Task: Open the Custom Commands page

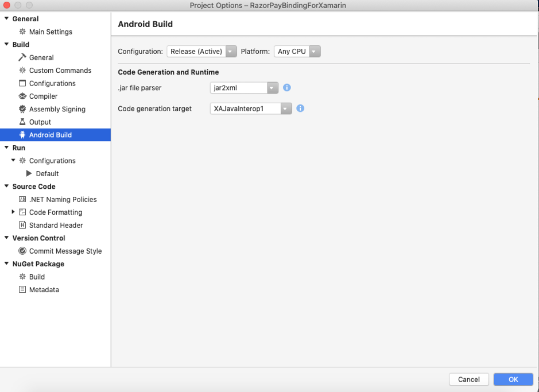Action: (60, 71)
